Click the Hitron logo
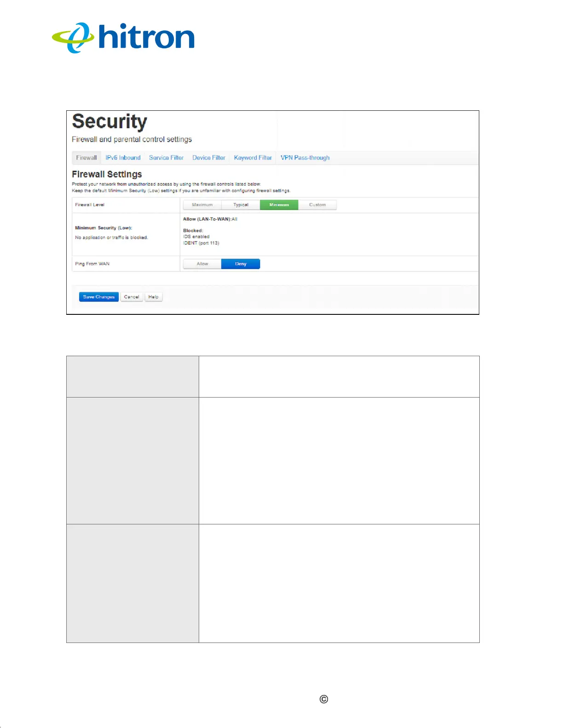This screenshot has width=563, height=728. tap(123, 38)
